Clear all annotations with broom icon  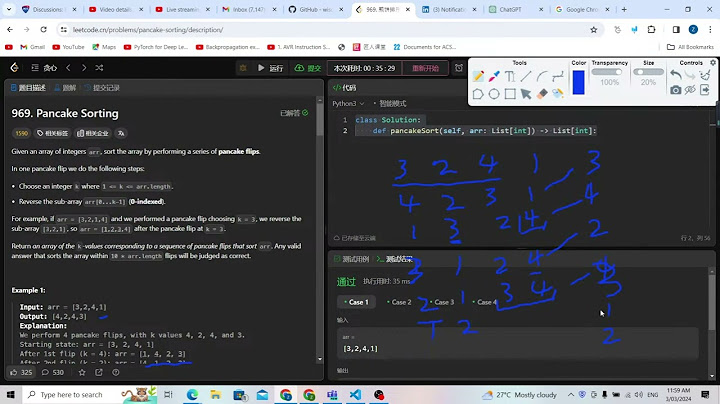click(x=705, y=74)
